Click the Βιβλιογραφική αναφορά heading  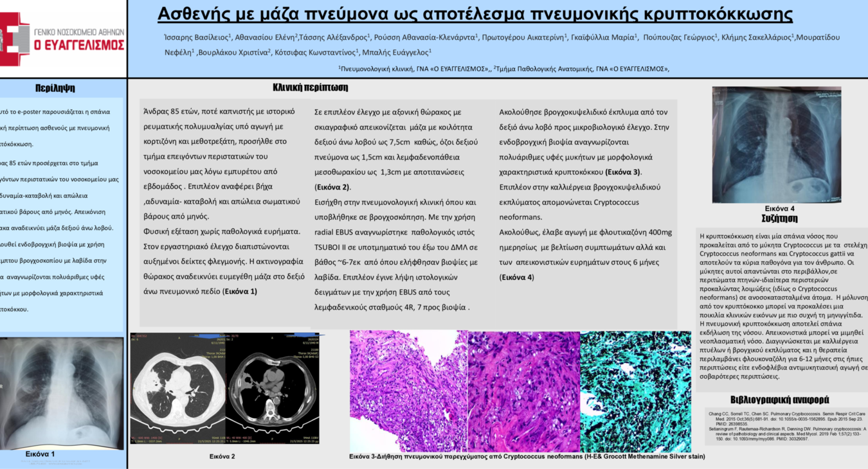[x=779, y=400]
